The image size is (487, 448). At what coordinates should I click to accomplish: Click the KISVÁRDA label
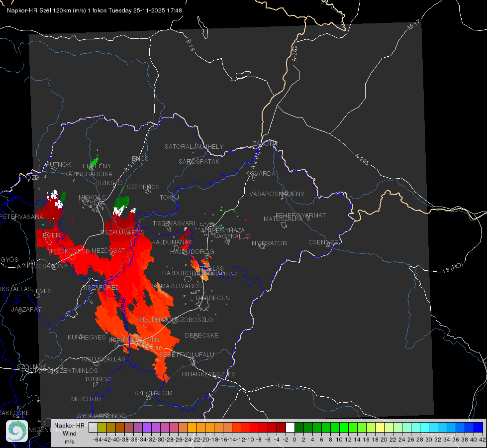pyautogui.click(x=260, y=174)
